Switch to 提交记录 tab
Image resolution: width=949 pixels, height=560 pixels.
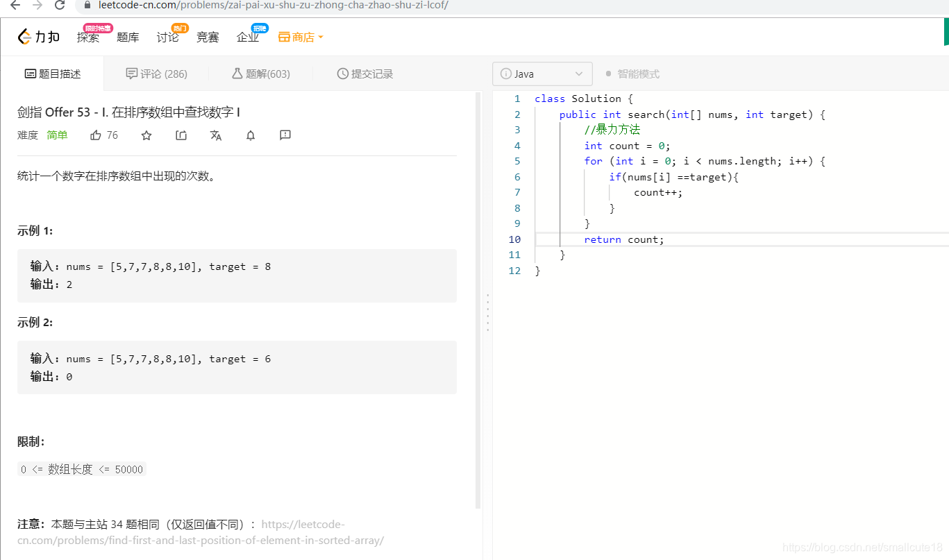point(365,74)
